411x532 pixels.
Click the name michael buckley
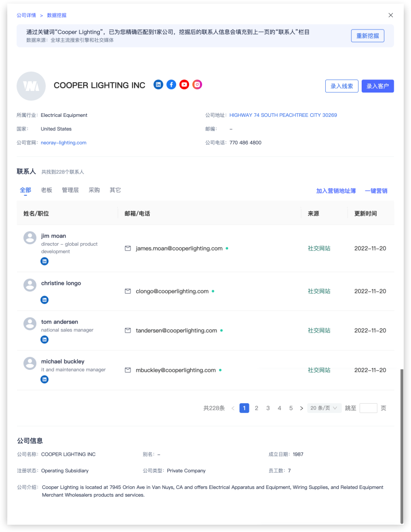pyautogui.click(x=63, y=362)
